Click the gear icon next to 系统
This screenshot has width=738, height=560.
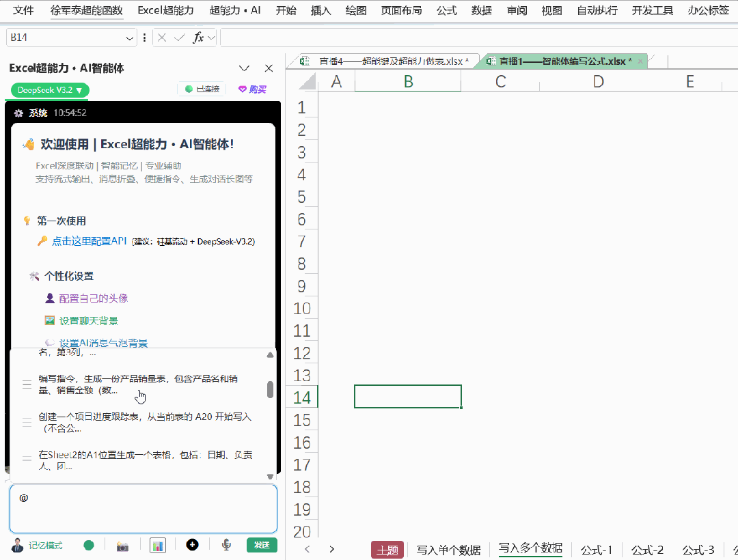pos(18,113)
